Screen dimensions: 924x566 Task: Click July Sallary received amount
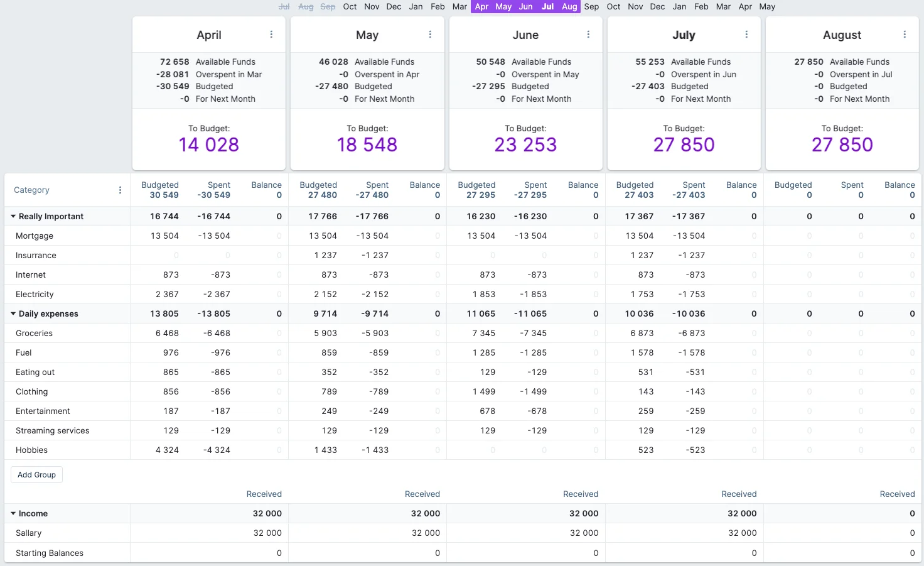742,533
